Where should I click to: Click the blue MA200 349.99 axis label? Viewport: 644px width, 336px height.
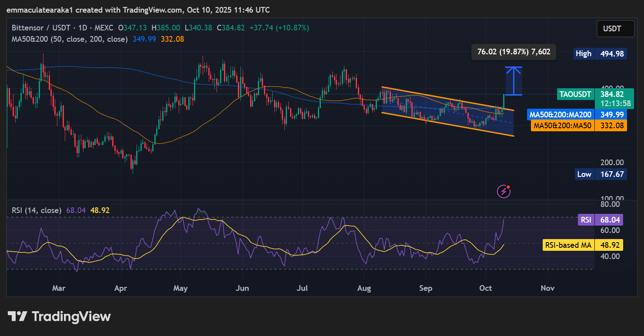point(577,115)
